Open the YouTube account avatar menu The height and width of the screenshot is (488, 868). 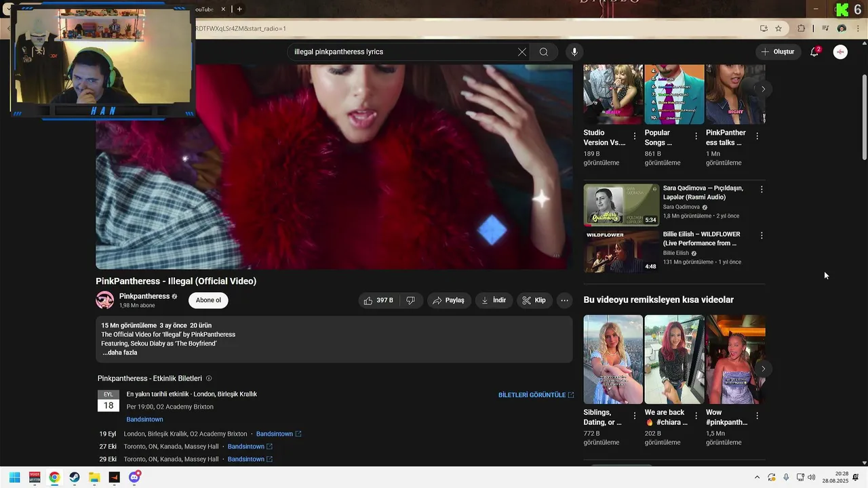[840, 52]
